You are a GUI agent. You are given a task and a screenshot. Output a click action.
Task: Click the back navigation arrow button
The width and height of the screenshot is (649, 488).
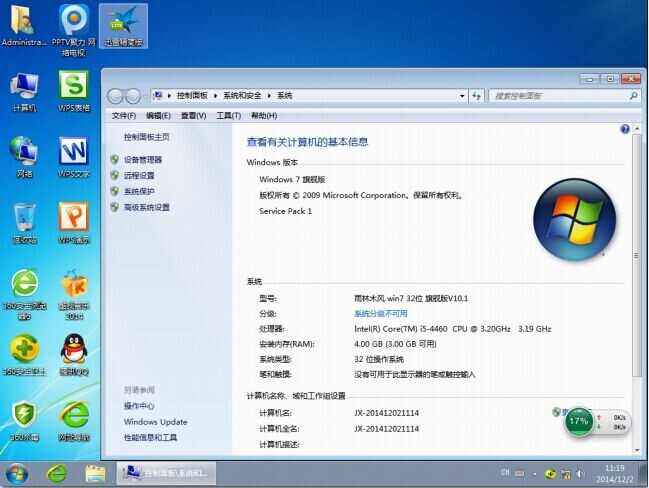click(115, 96)
